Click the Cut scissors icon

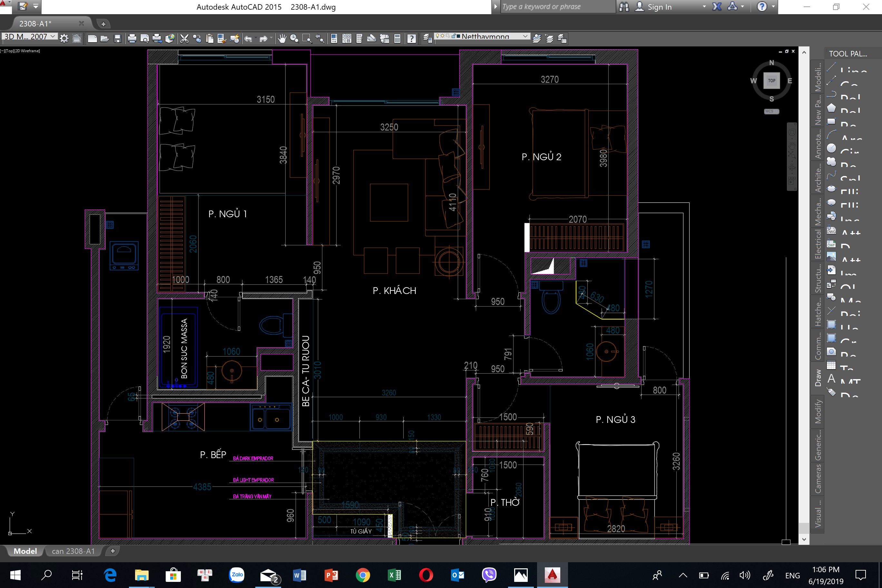click(184, 38)
